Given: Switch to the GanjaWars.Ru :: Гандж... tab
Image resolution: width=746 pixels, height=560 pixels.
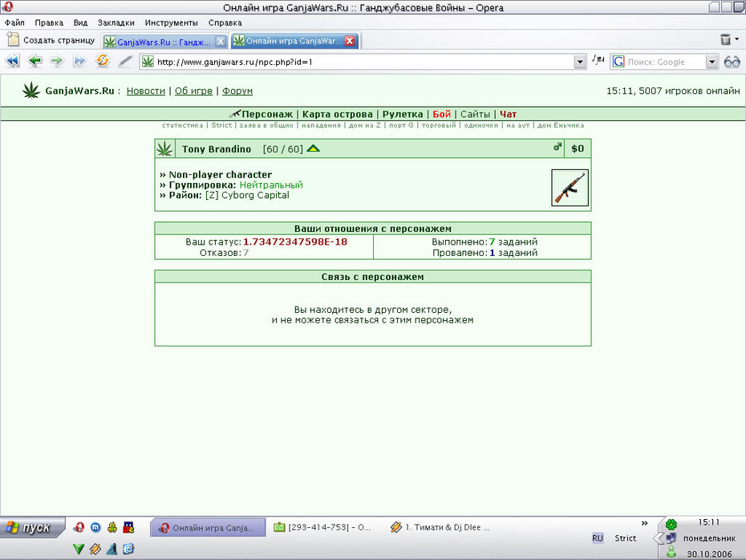Looking at the screenshot, I should point(164,42).
